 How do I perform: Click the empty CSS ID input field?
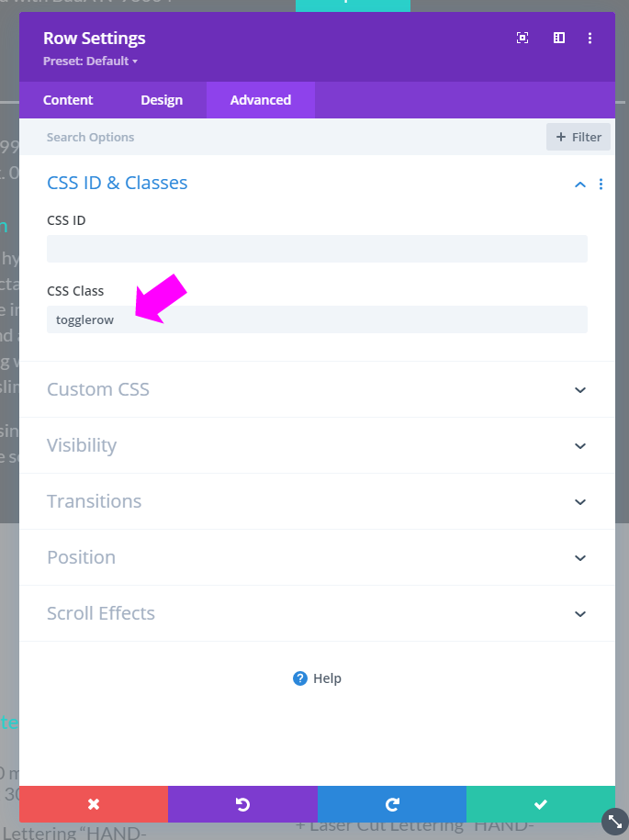click(317, 249)
